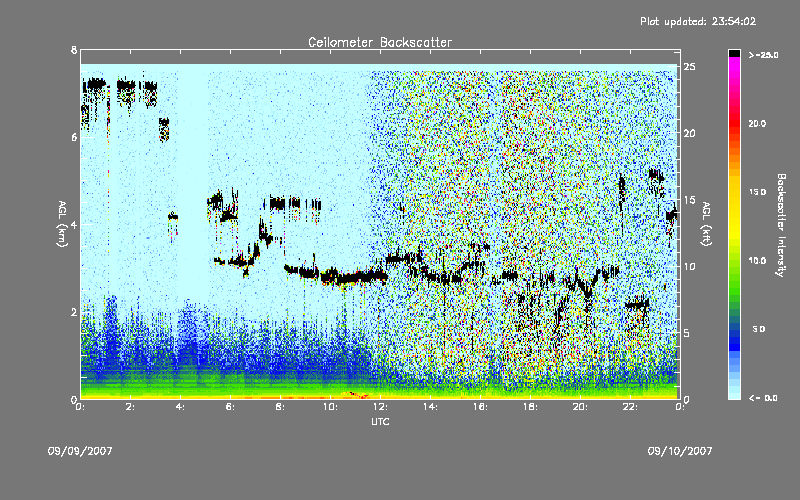The image size is (800, 500).
Task: Click the '4:' hour tick on UTC axis
Action: tap(180, 407)
